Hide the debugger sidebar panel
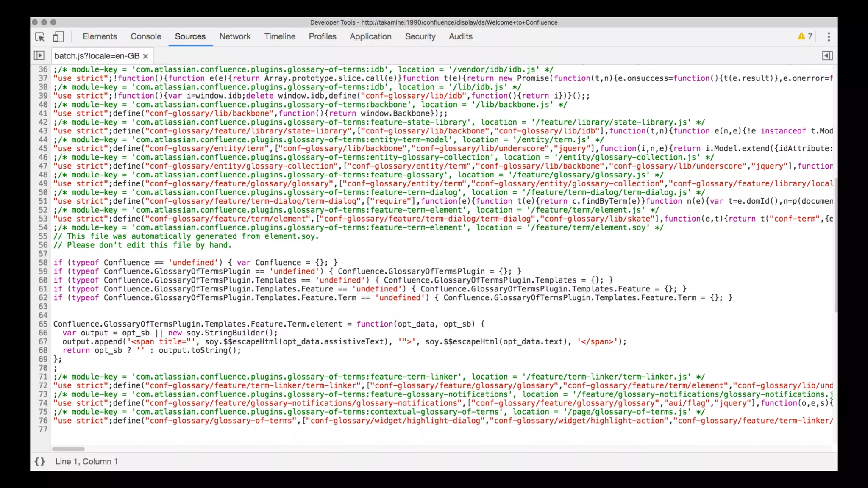Viewport: 868px width, 488px height. (827, 55)
